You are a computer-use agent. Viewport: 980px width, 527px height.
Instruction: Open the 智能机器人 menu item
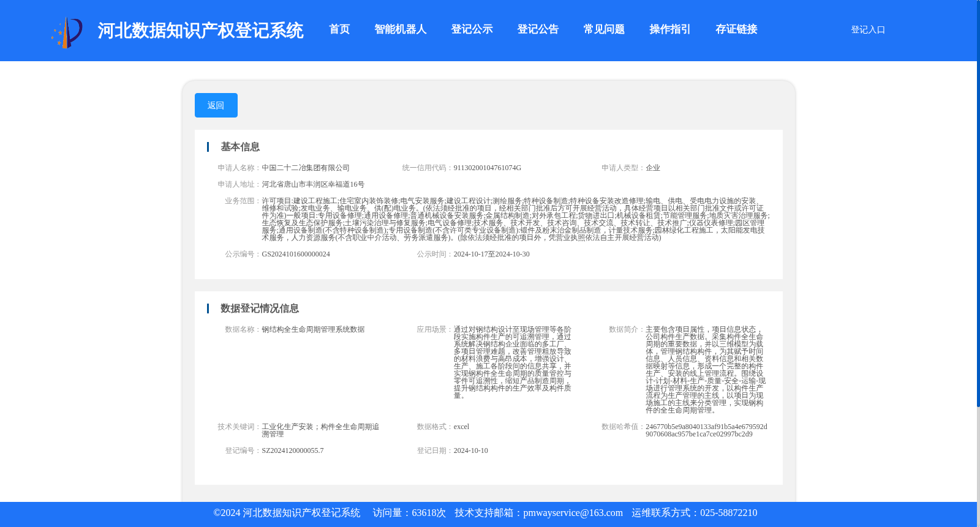401,29
